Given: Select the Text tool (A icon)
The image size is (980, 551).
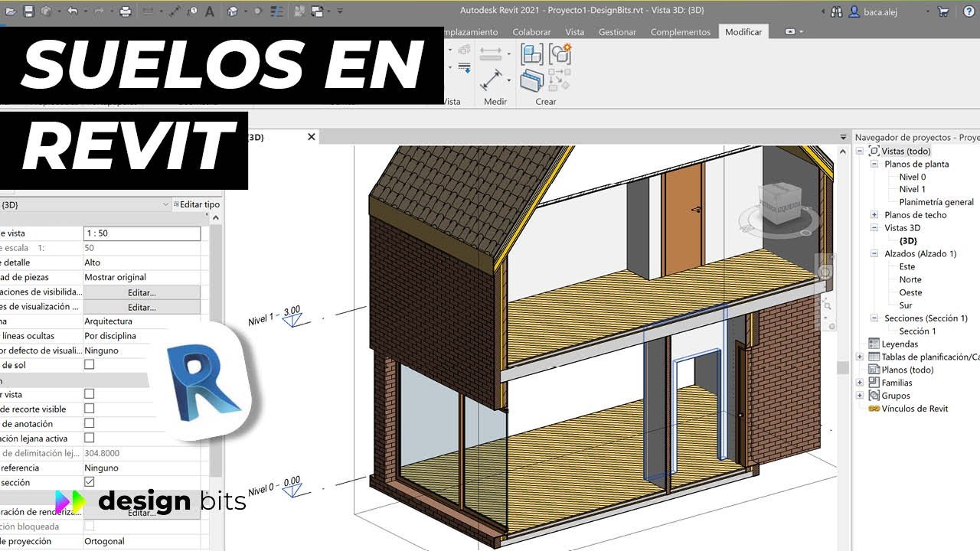Looking at the screenshot, I should coord(210,11).
